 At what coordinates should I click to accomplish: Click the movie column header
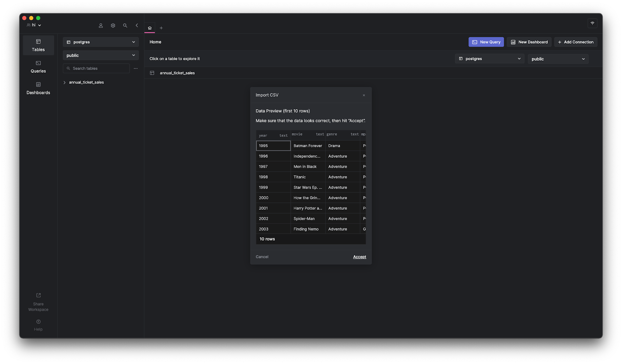[308, 134]
